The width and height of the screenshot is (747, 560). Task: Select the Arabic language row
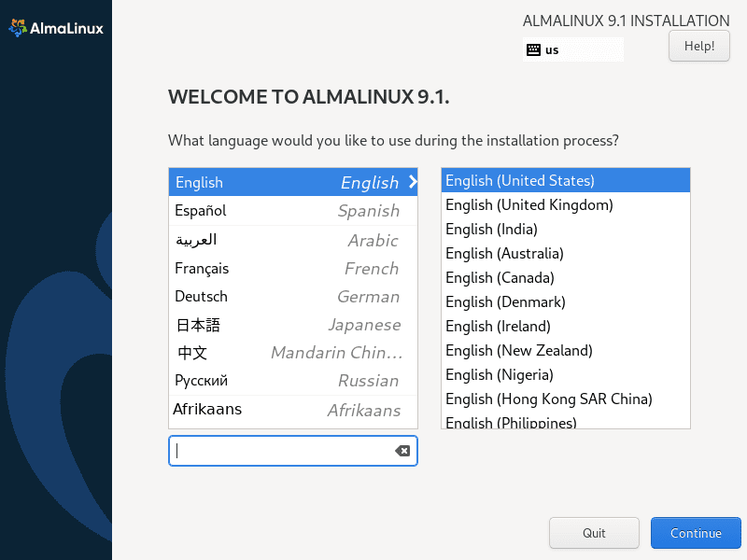(293, 240)
